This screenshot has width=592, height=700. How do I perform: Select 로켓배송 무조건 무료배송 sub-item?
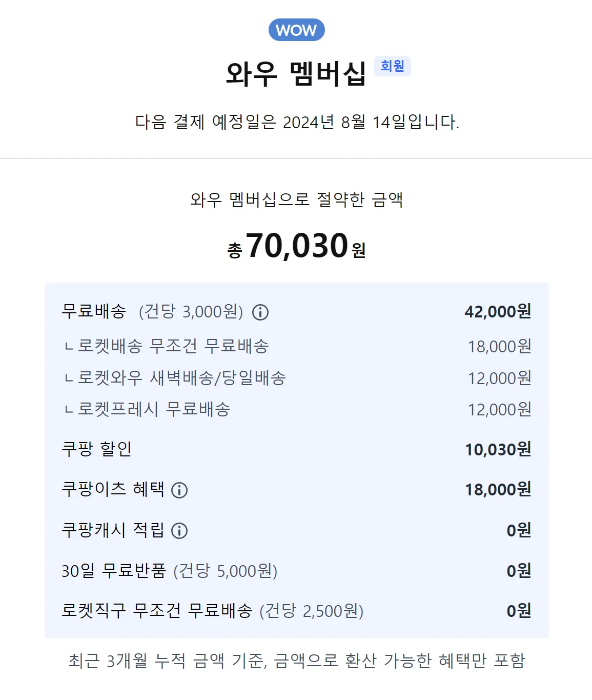[173, 346]
